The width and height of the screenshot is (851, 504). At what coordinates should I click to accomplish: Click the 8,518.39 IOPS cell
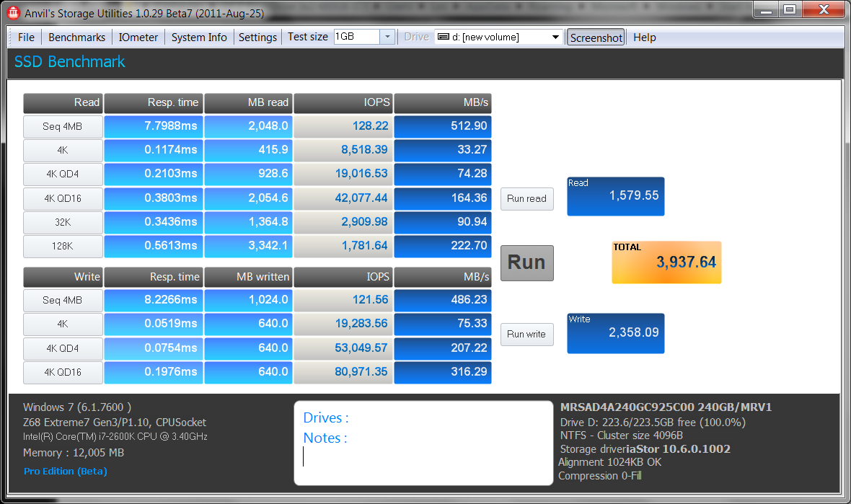[343, 150]
